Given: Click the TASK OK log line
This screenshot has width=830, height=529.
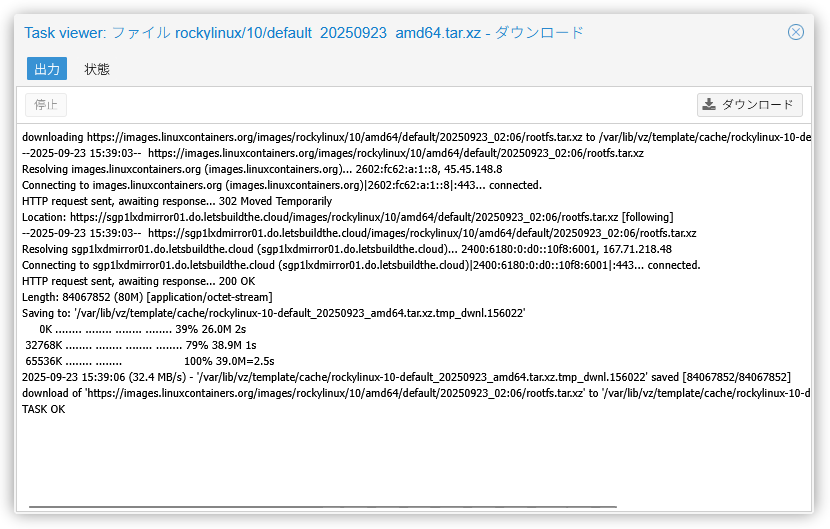Looking at the screenshot, I should coord(43,409).
